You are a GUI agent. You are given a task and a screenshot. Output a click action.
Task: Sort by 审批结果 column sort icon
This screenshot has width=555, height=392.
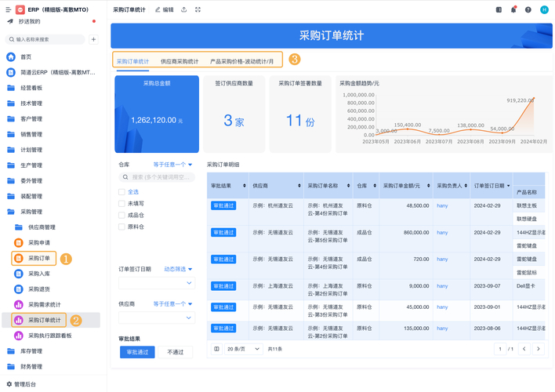tap(245, 186)
